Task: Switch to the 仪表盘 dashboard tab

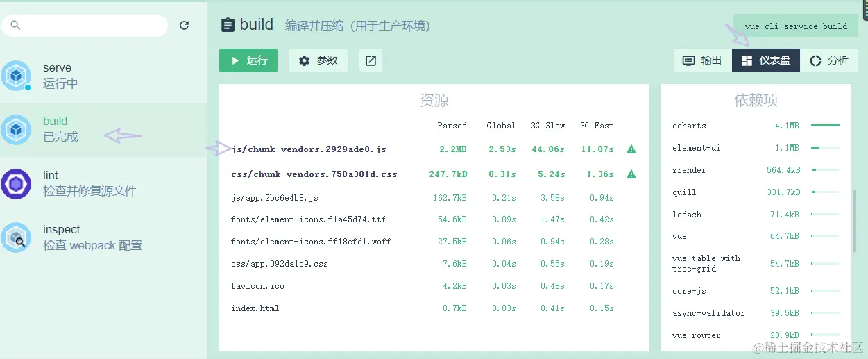Action: [x=766, y=60]
